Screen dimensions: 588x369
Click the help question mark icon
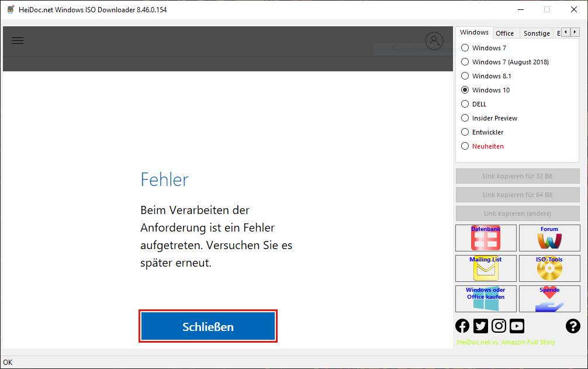(573, 326)
